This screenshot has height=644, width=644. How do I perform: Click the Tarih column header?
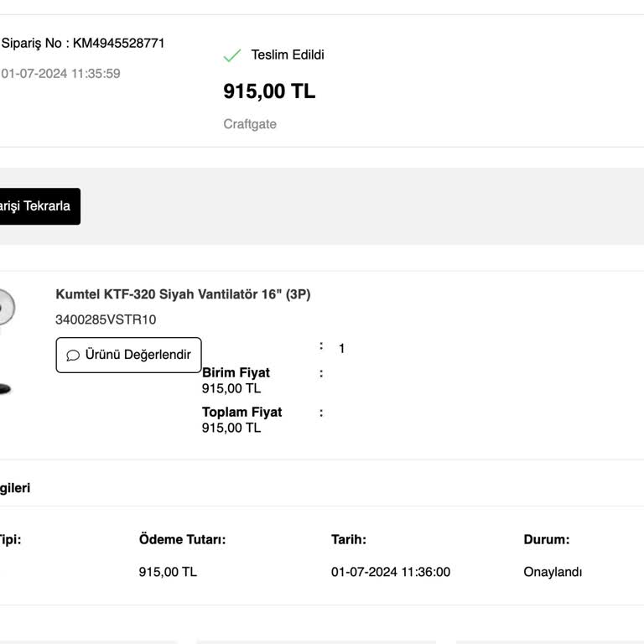(349, 540)
